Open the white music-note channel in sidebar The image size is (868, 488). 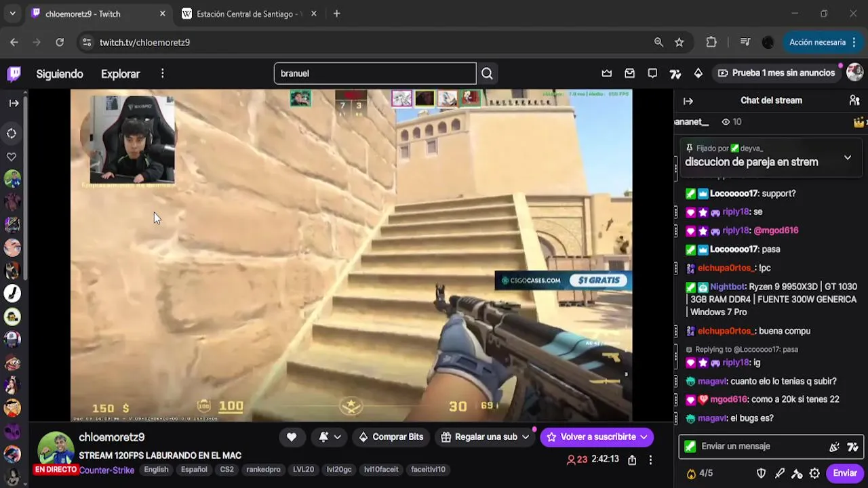pyautogui.click(x=12, y=293)
